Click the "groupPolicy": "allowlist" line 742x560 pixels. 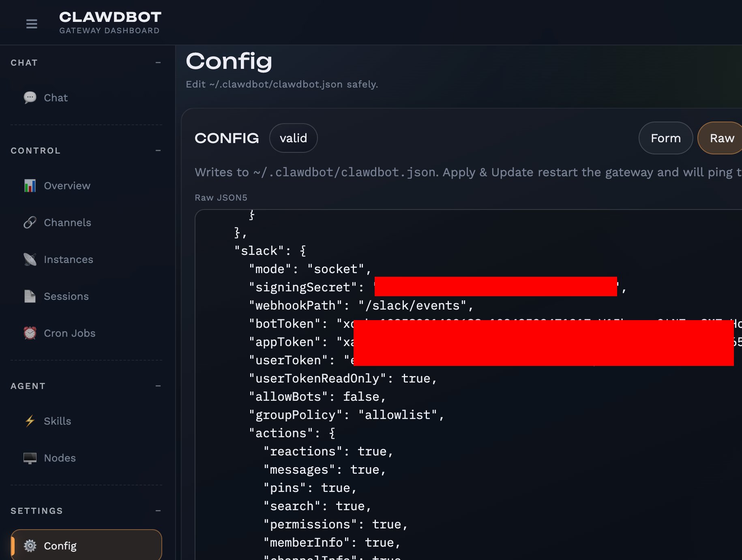pos(347,415)
